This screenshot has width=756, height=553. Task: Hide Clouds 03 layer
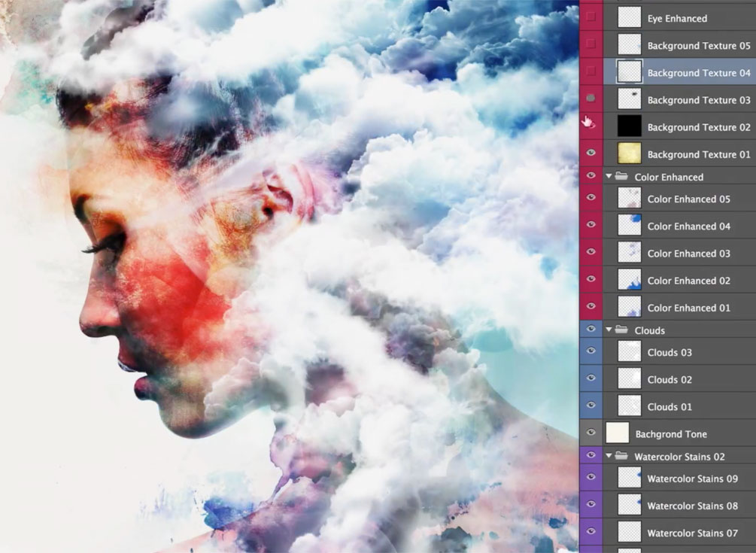(x=591, y=351)
